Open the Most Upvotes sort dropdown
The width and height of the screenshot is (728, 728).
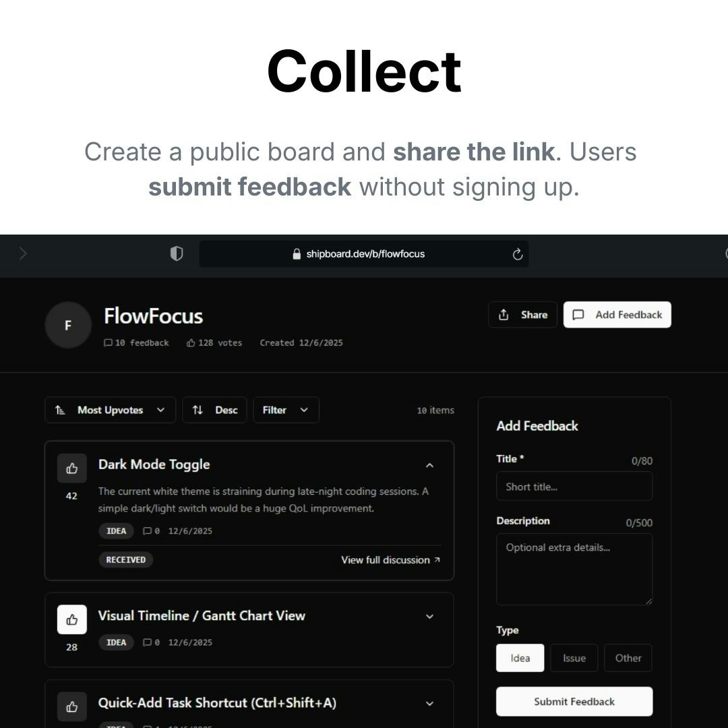(x=110, y=410)
